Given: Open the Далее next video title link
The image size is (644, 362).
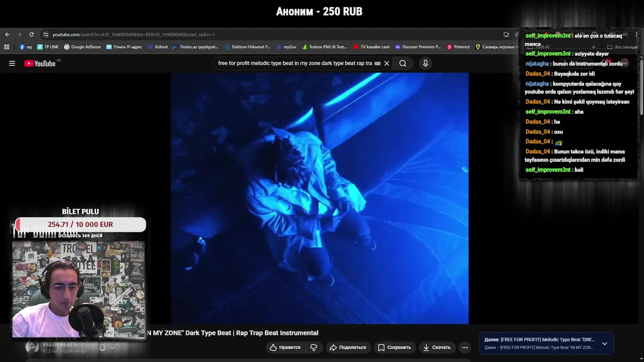Looking at the screenshot, I should point(547,340).
